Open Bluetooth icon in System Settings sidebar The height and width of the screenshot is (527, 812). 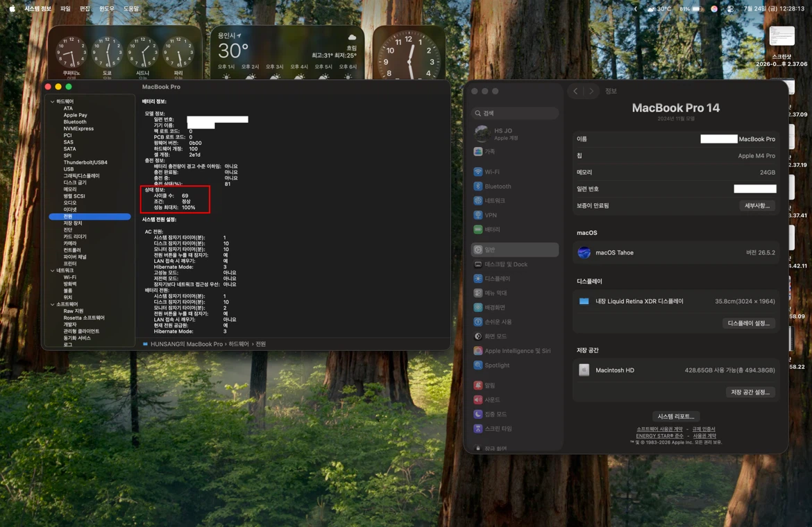click(478, 186)
